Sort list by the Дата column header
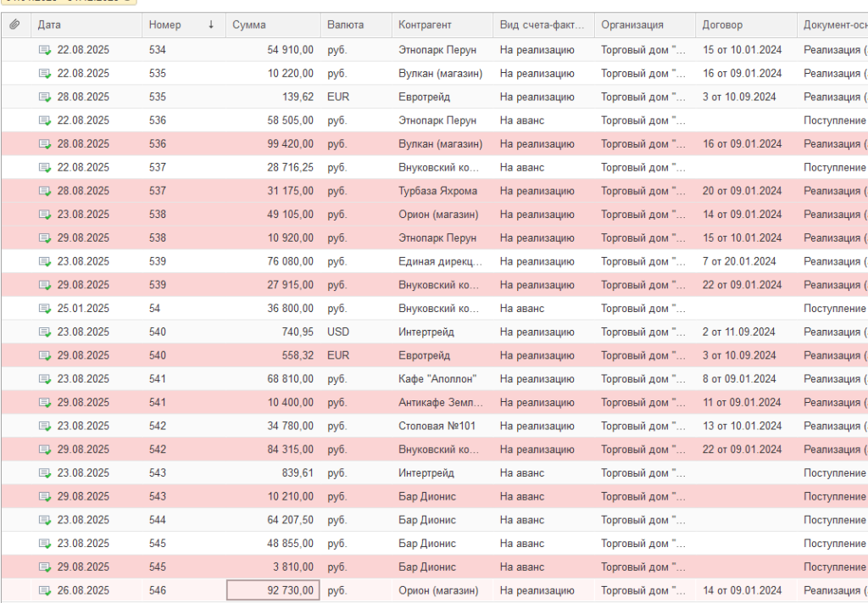Image resolution: width=868 pixels, height=603 pixels. pyautogui.click(x=49, y=25)
